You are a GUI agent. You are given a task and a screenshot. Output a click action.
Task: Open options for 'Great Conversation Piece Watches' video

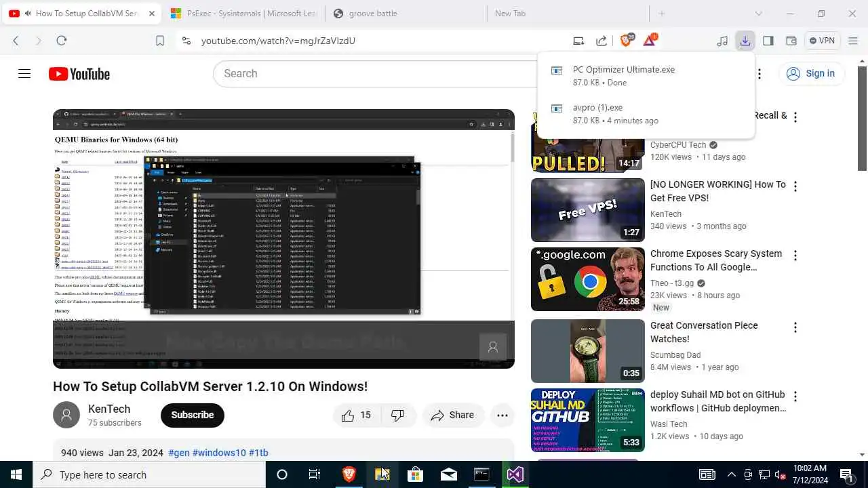point(795,327)
